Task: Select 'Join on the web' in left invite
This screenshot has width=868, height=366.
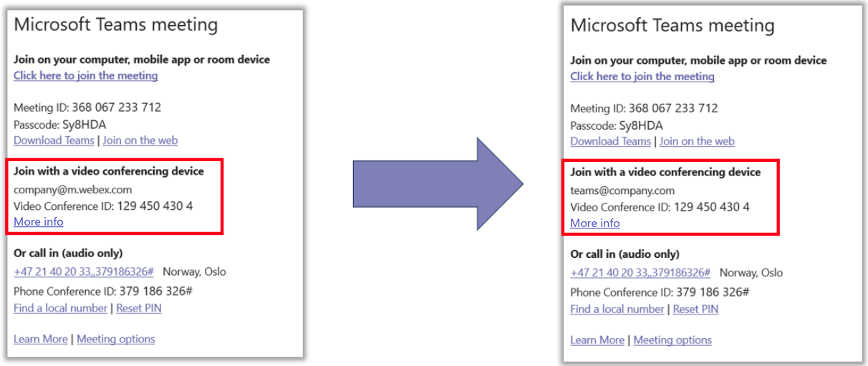Action: [140, 140]
